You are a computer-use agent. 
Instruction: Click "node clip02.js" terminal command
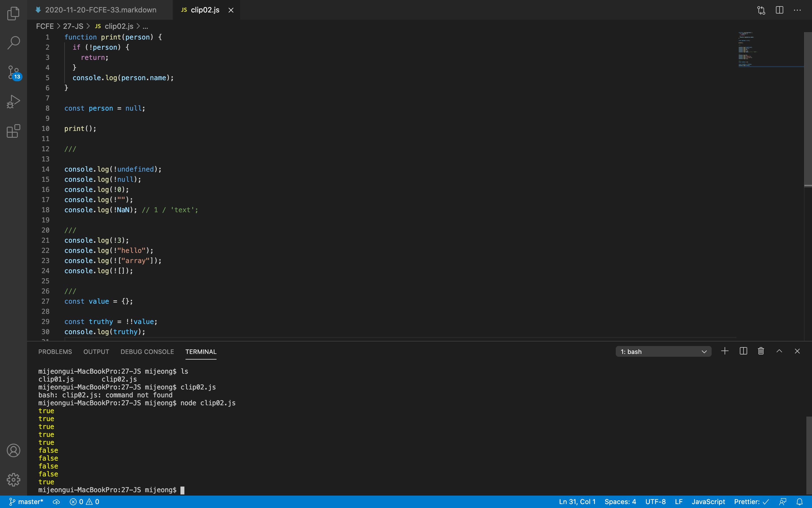(x=208, y=403)
